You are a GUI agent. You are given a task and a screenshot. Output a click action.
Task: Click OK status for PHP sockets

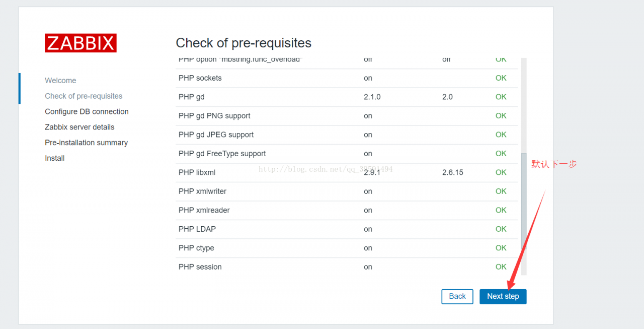[501, 78]
